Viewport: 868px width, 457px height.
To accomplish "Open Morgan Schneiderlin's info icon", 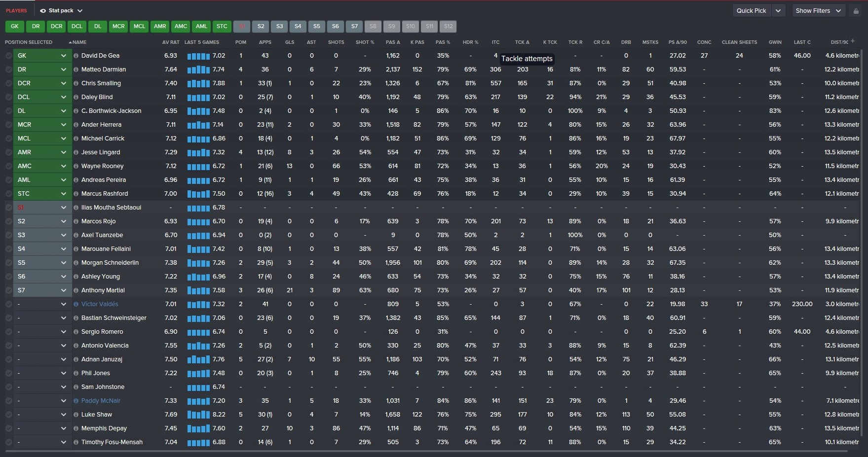I will click(x=76, y=263).
